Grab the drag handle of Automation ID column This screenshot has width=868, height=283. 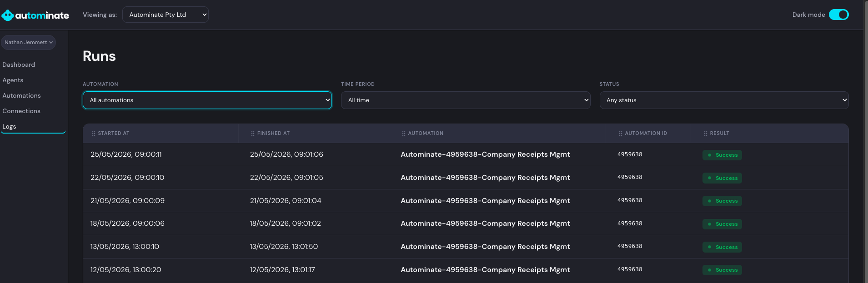click(x=621, y=134)
